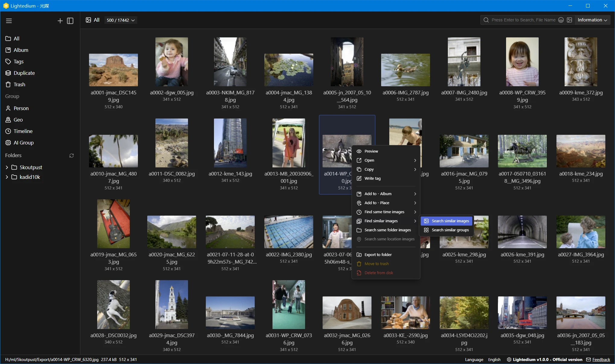
Task: Open the Information dropdown
Action: (592, 20)
